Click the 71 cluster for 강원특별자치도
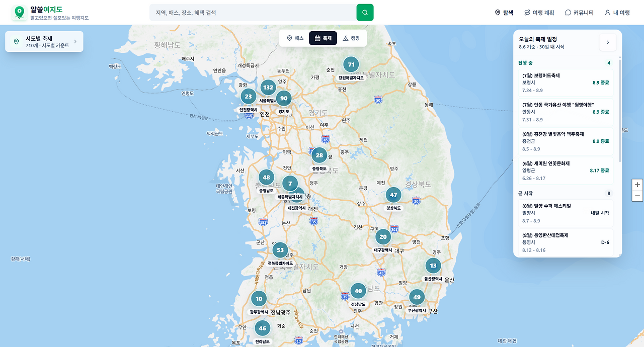 click(x=351, y=64)
